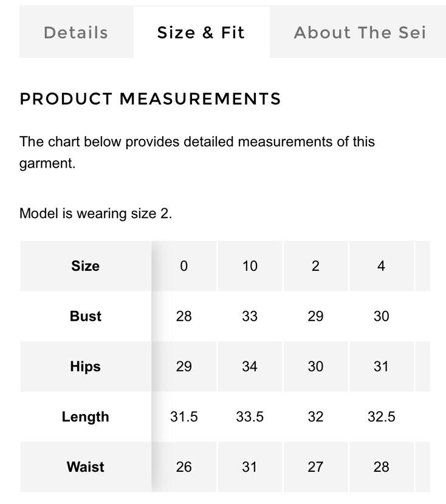The image size is (446, 504).
Task: Select size 10 column header
Action: [x=250, y=266]
